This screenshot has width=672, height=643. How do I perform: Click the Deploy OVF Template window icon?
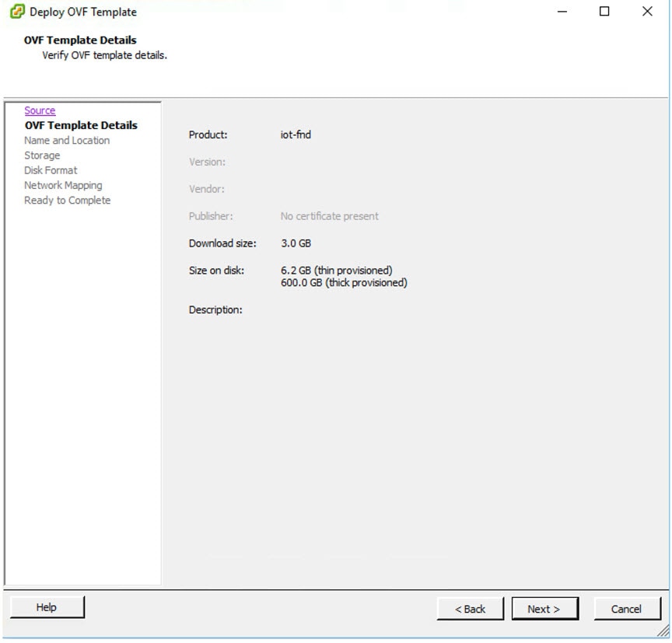click(17, 12)
